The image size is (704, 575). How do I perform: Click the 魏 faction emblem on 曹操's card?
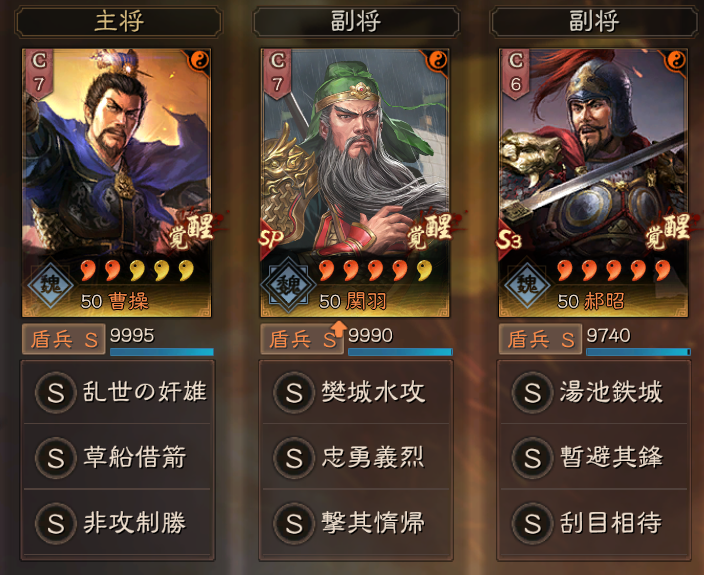[x=50, y=285]
